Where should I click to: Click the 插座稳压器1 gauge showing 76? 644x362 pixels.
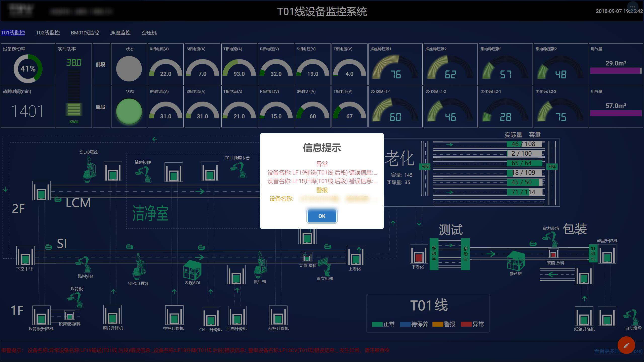pyautogui.click(x=395, y=67)
